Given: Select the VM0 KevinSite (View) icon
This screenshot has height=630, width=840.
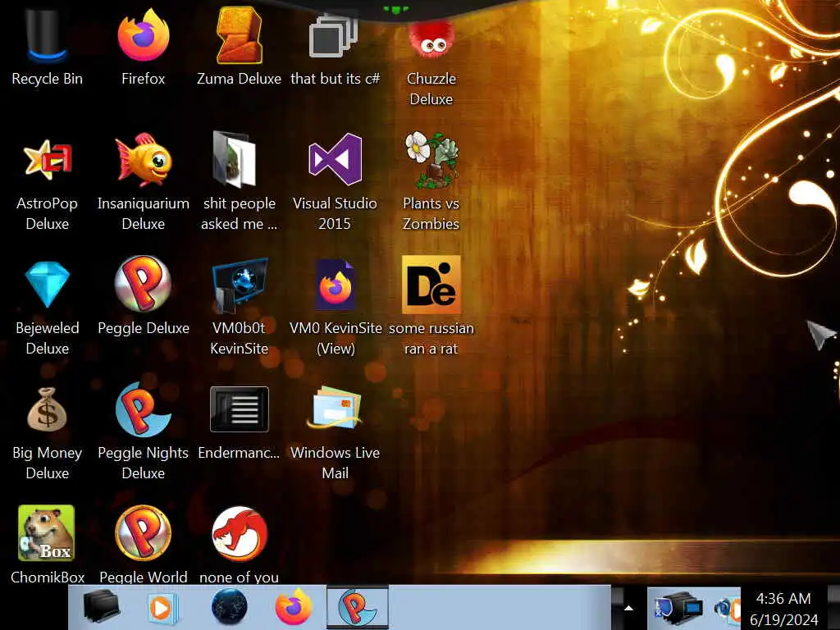Looking at the screenshot, I should tap(336, 285).
